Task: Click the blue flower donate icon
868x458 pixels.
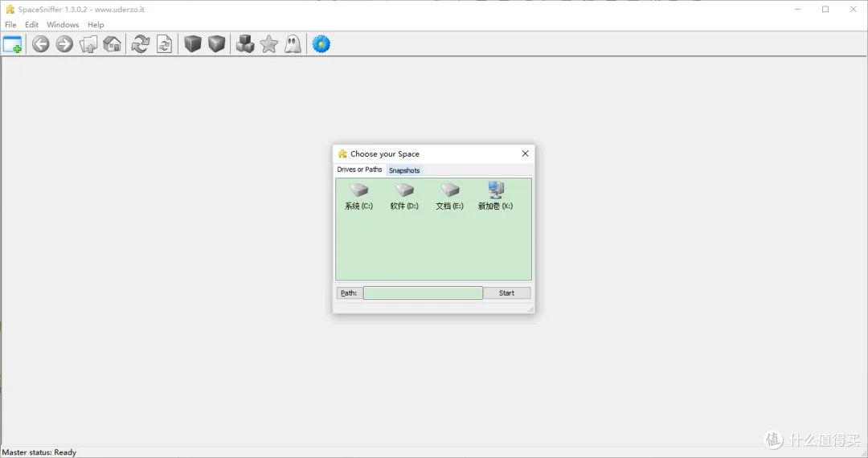Action: (x=321, y=44)
